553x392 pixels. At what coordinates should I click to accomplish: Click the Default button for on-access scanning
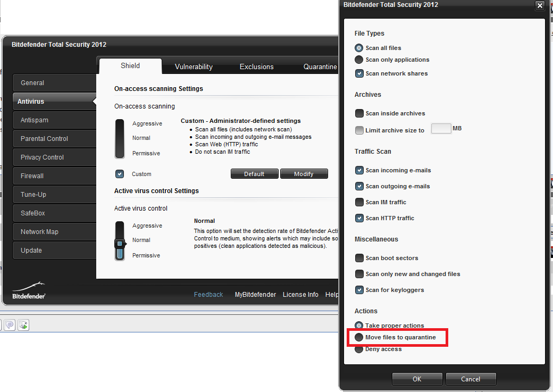[254, 174]
